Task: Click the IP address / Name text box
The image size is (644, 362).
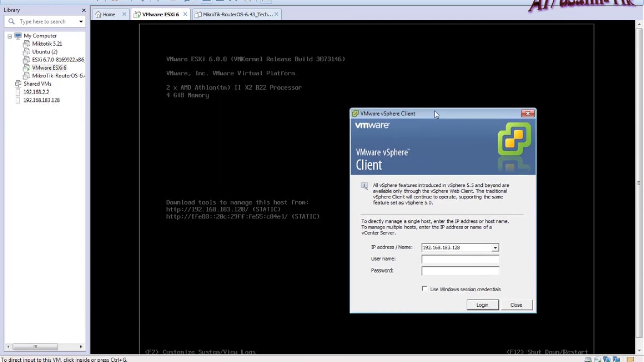Action: pos(456,248)
